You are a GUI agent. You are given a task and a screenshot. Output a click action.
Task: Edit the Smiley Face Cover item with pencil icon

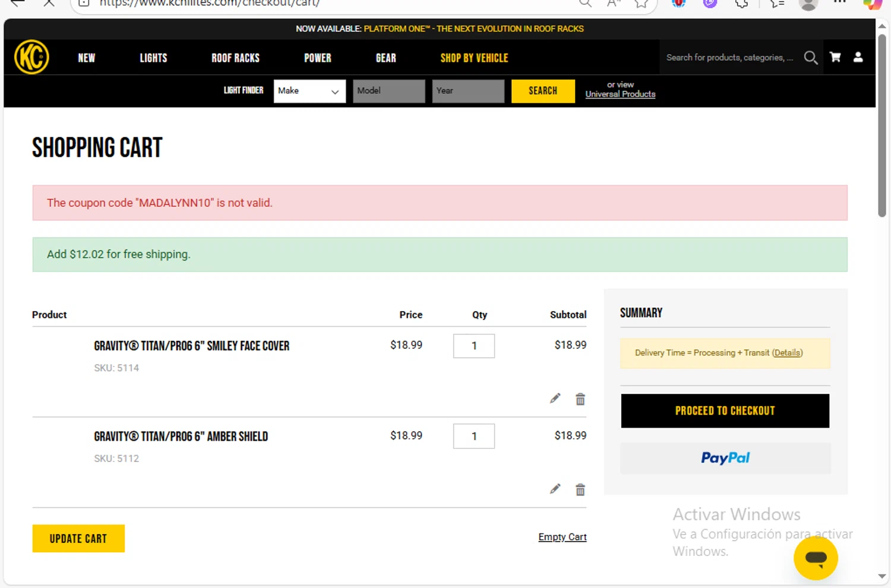click(555, 399)
